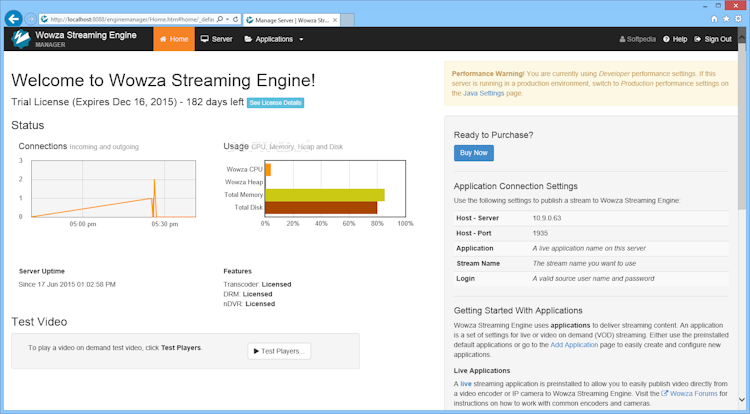Viewport: 750px width, 414px height.
Task: Click the browser home icon
Action: pyautogui.click(x=714, y=19)
